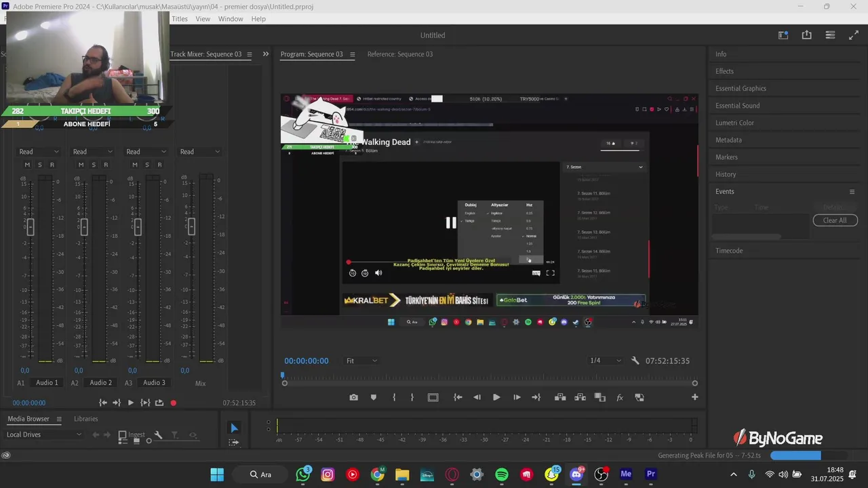868x488 pixels.
Task: Click the Audio 2 volume fader
Action: [x=84, y=226]
